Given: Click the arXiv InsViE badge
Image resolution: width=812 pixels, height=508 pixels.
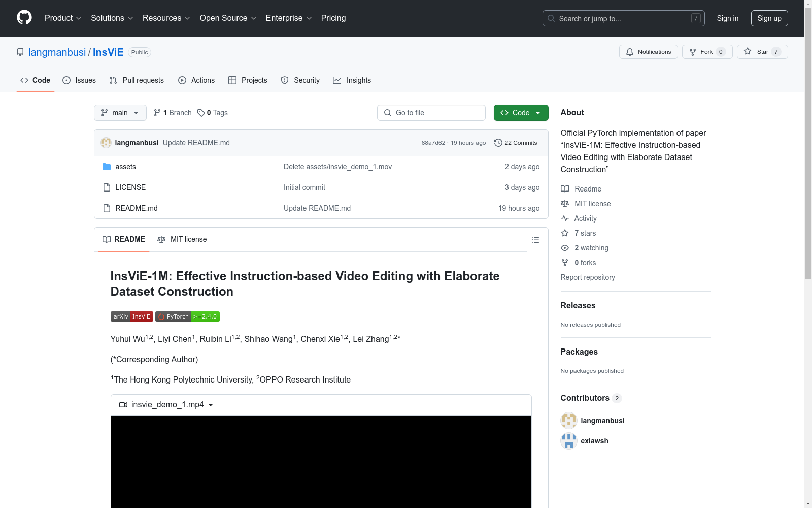Looking at the screenshot, I should [x=132, y=316].
